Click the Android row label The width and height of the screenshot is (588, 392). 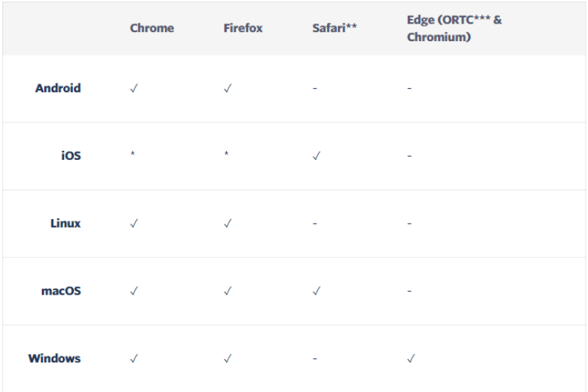point(58,88)
